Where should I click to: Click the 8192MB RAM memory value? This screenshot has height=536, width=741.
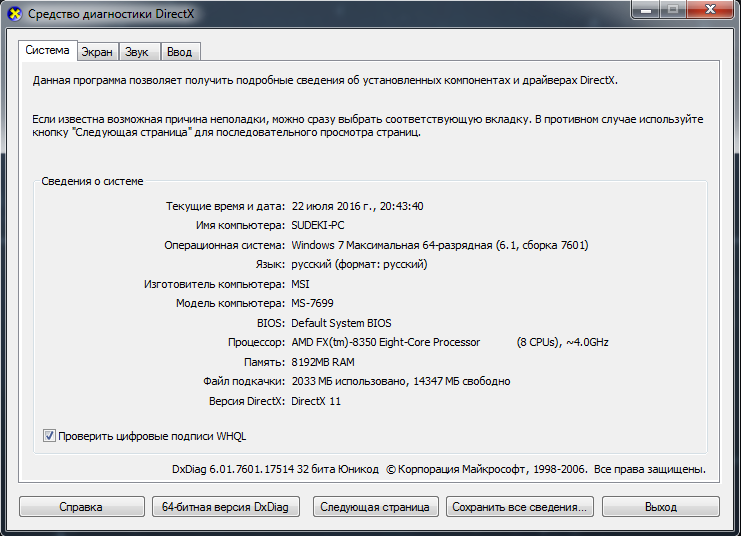click(x=324, y=362)
